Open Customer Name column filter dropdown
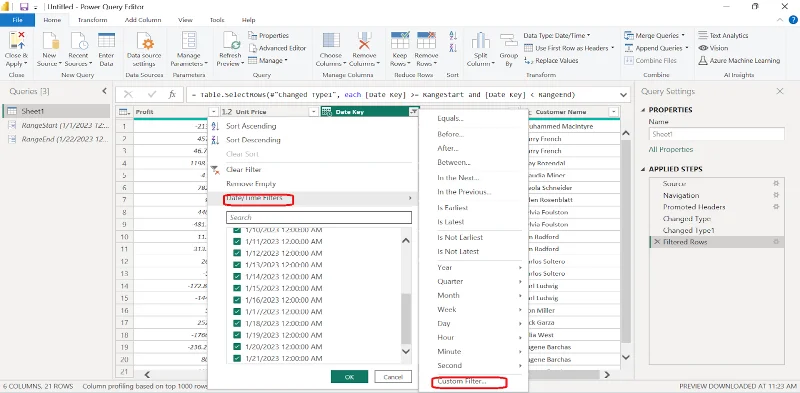 coord(614,112)
